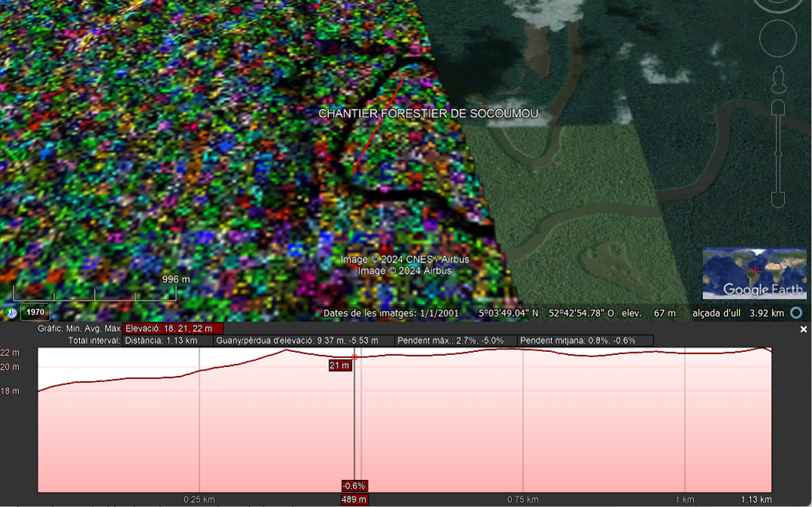Click the overview world map thumbnail
This screenshot has height=507, width=812.
point(754,273)
